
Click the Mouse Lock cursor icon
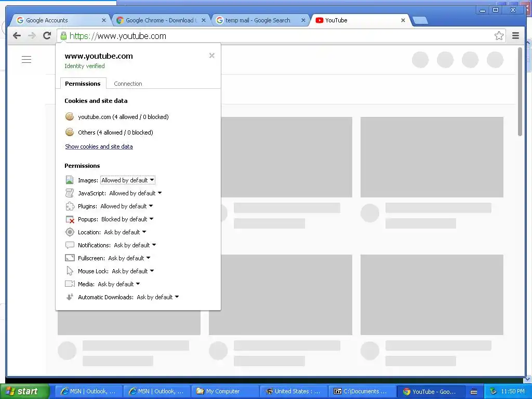[70, 271]
